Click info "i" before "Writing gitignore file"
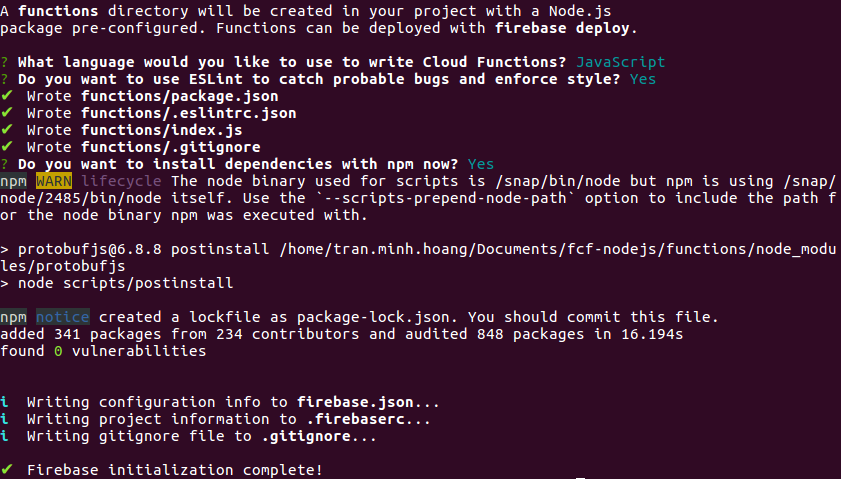Image resolution: width=841 pixels, height=479 pixels. tap(5, 436)
